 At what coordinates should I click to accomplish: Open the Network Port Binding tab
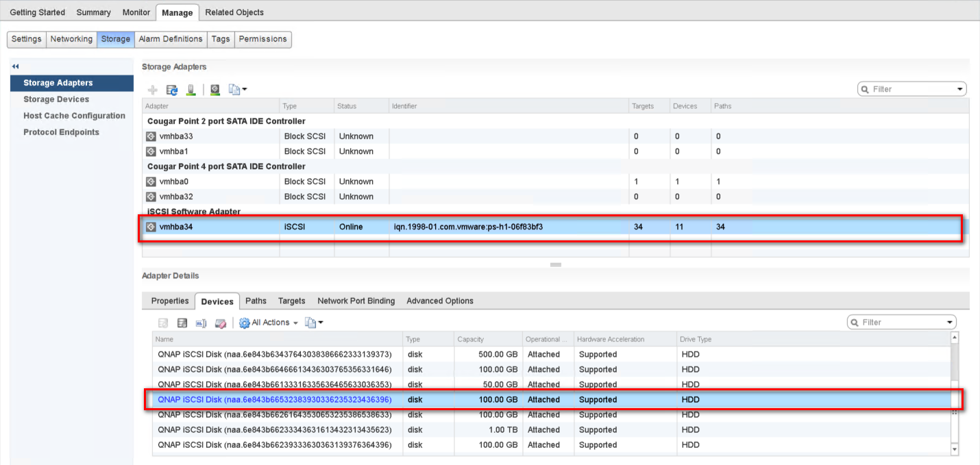pyautogui.click(x=356, y=301)
